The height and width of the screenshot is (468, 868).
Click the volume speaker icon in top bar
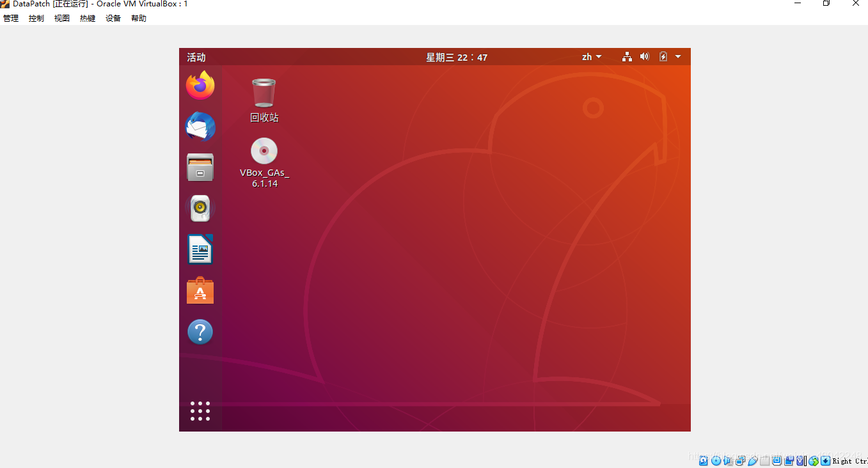point(645,57)
